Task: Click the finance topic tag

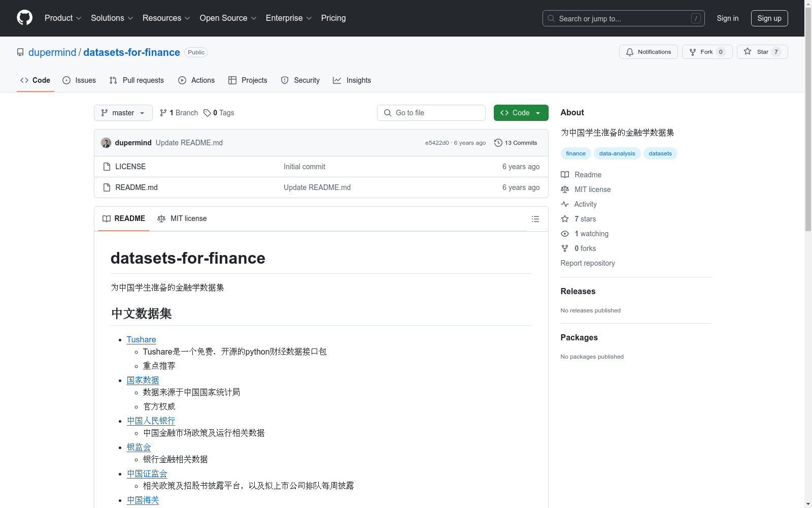Action: [x=576, y=153]
